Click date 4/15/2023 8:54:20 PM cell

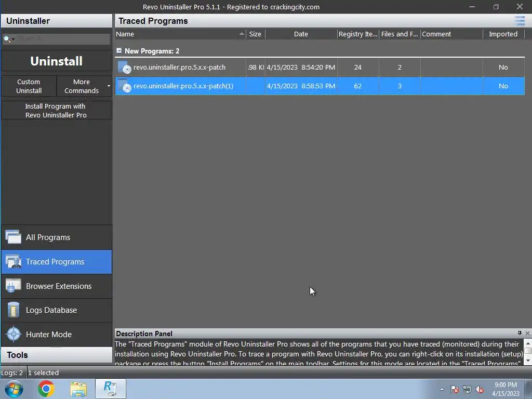tap(301, 67)
